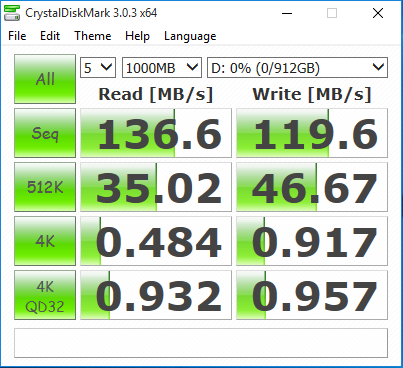
Task: Start the 4K QD32 test
Action: (45, 295)
